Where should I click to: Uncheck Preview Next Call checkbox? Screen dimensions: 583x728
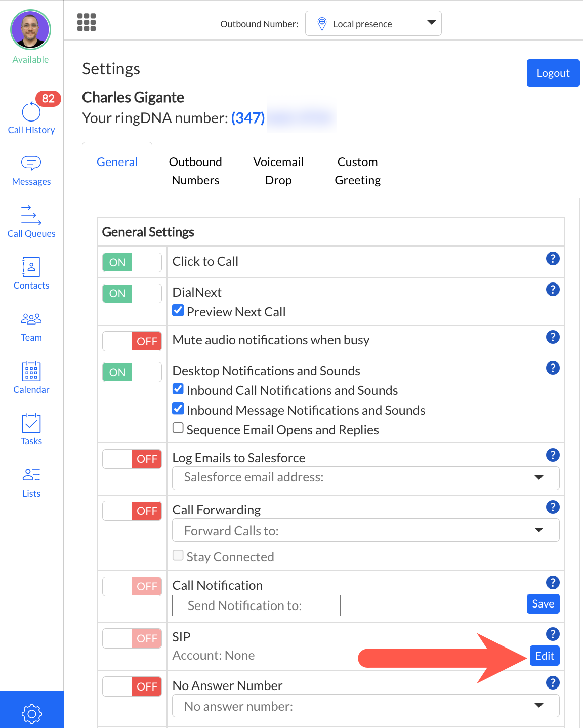tap(178, 310)
